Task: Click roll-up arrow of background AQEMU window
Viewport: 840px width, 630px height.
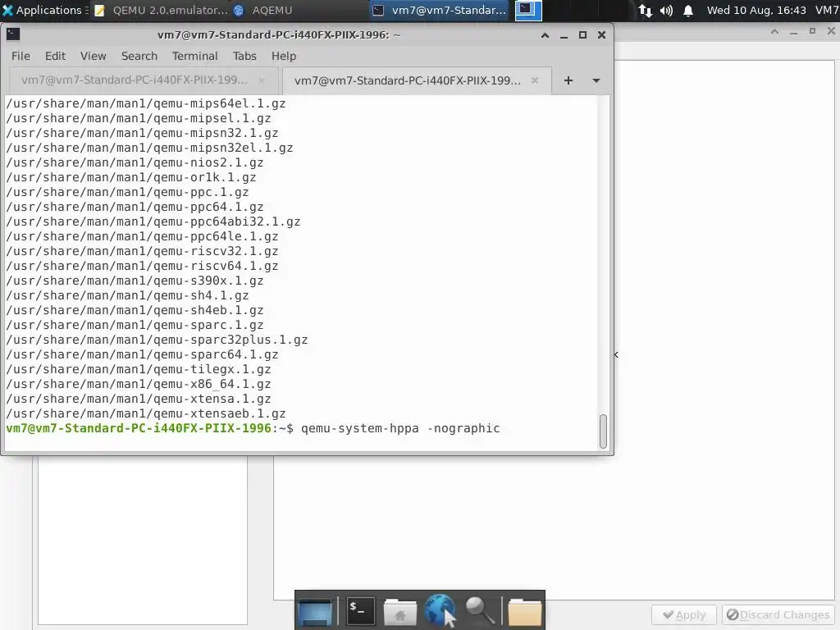Action: click(774, 32)
